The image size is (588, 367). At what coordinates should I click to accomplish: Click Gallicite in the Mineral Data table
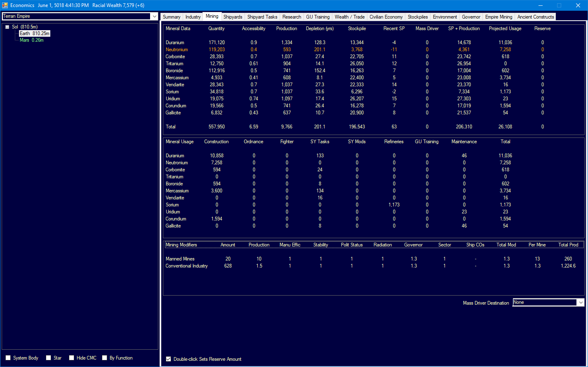pyautogui.click(x=173, y=113)
